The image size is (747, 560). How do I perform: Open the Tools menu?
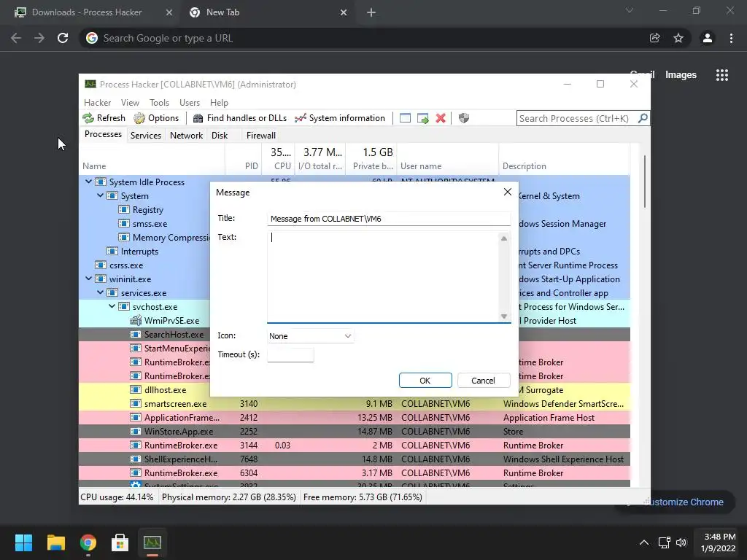point(159,103)
